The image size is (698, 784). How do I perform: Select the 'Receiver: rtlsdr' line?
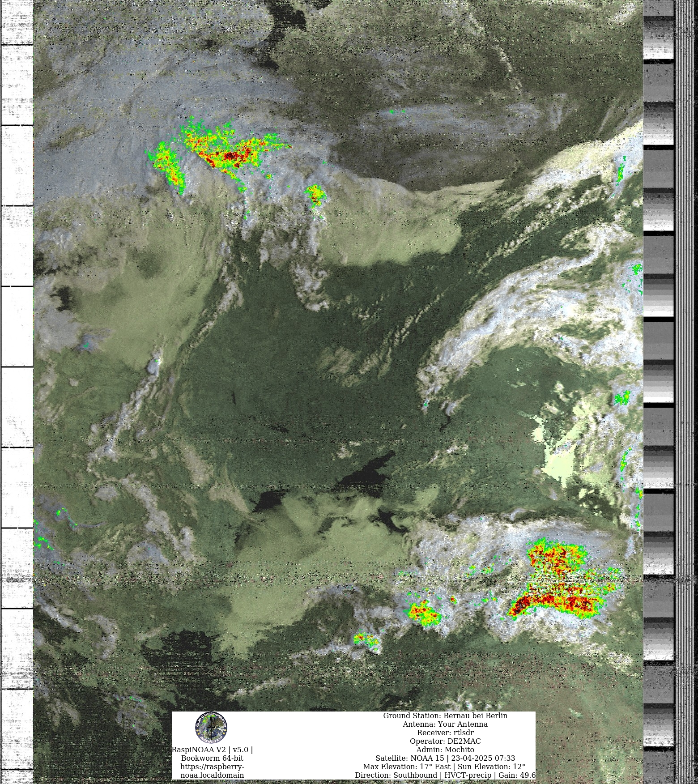pyautogui.click(x=445, y=733)
